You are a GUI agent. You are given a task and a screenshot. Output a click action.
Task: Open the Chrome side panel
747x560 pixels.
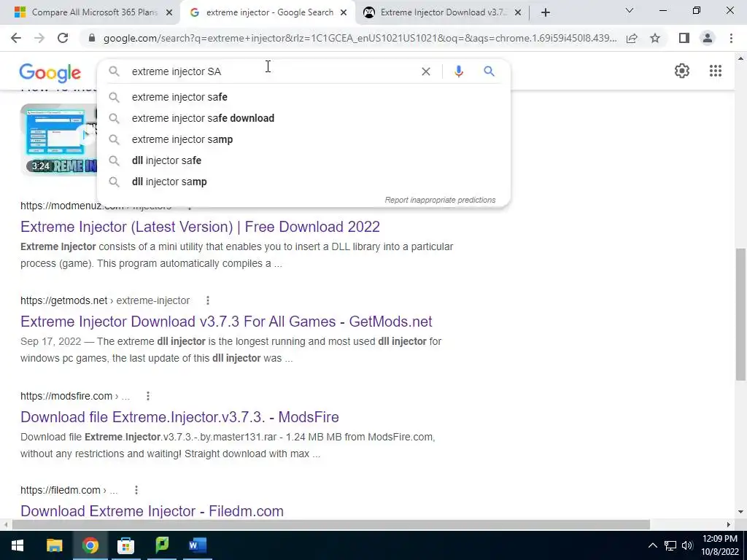click(684, 38)
